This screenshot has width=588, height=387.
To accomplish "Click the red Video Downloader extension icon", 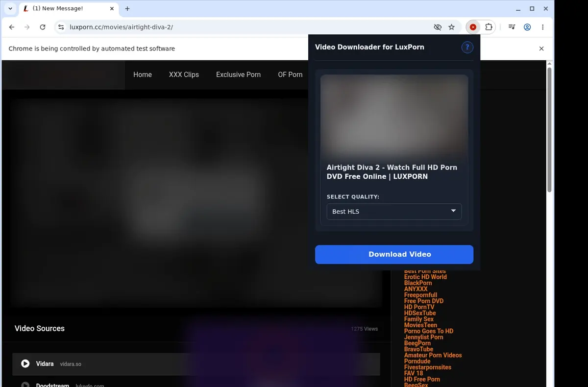I will (473, 27).
